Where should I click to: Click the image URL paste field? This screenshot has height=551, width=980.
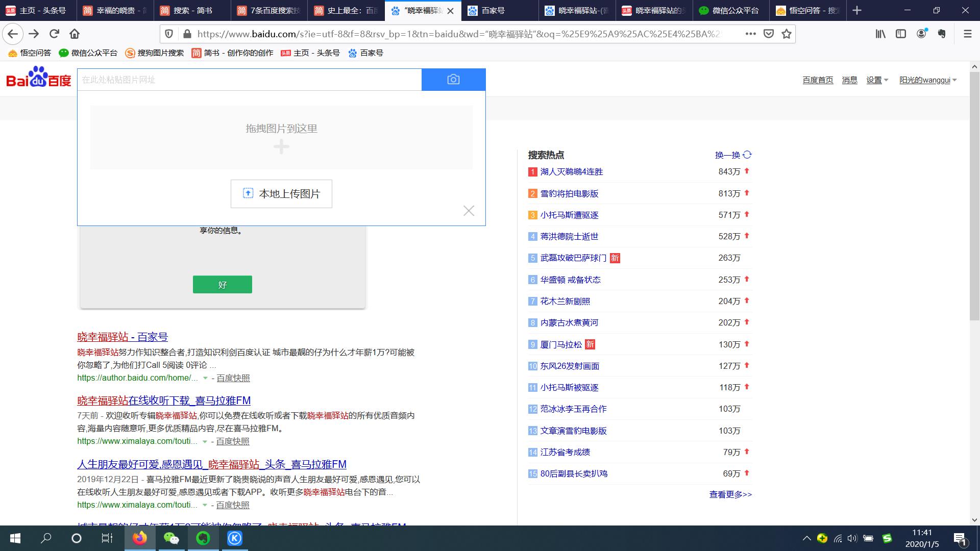(250, 80)
